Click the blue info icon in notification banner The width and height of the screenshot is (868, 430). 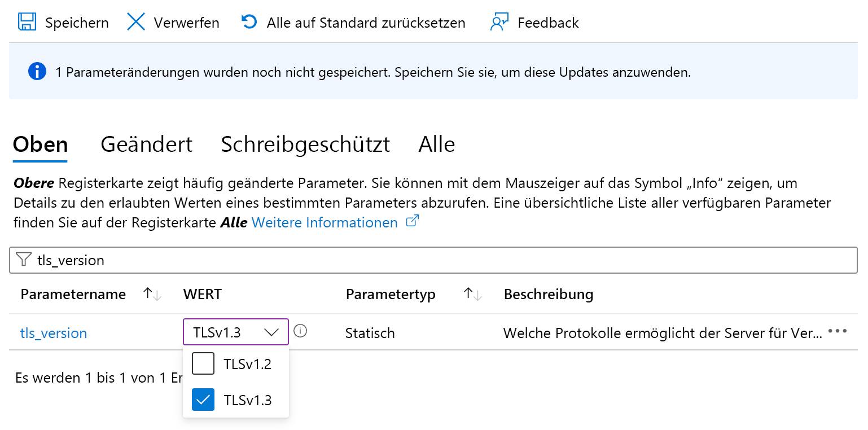coord(37,72)
